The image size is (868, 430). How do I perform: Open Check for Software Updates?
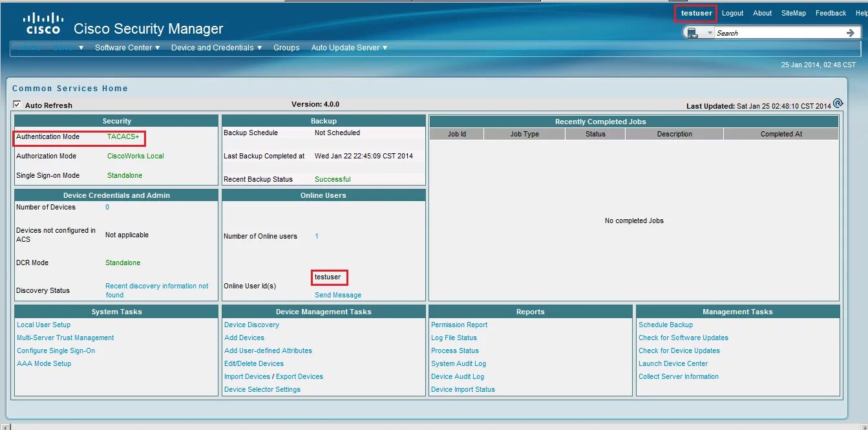point(683,338)
